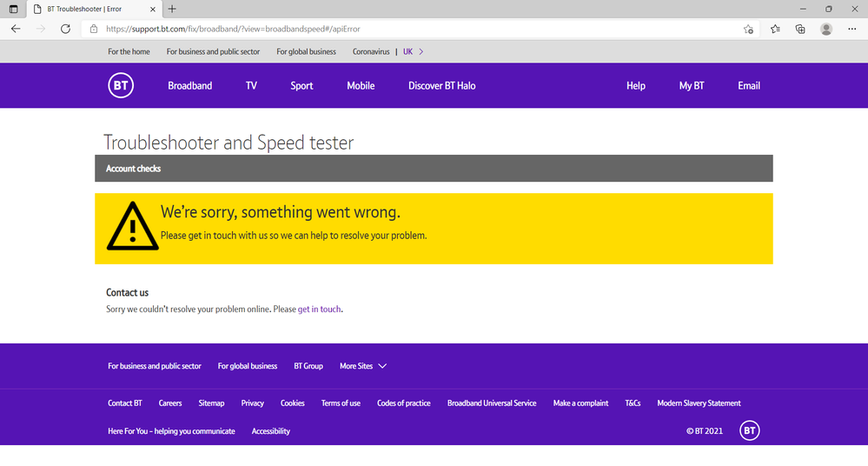Add page to favorites star icon
868x466 pixels.
[x=748, y=29]
